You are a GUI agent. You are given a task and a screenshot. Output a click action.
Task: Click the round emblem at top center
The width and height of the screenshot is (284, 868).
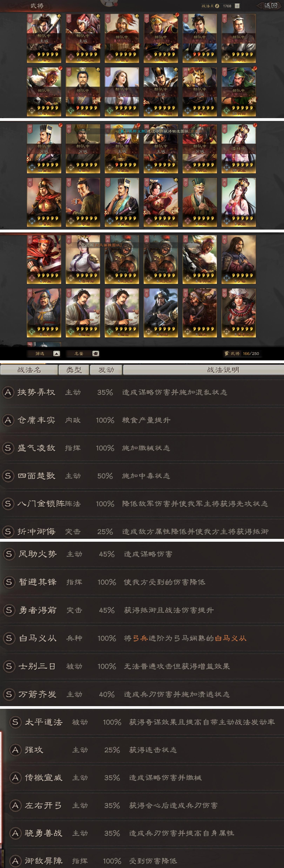point(109,3)
